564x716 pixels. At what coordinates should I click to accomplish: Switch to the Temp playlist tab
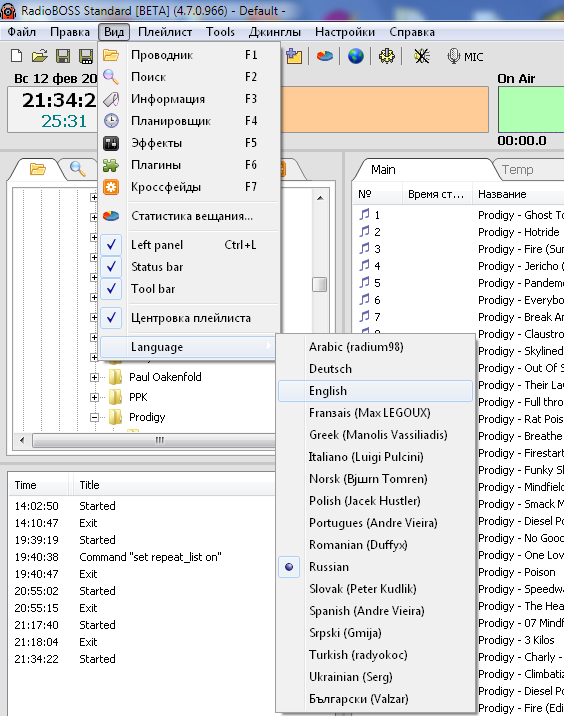[517, 170]
